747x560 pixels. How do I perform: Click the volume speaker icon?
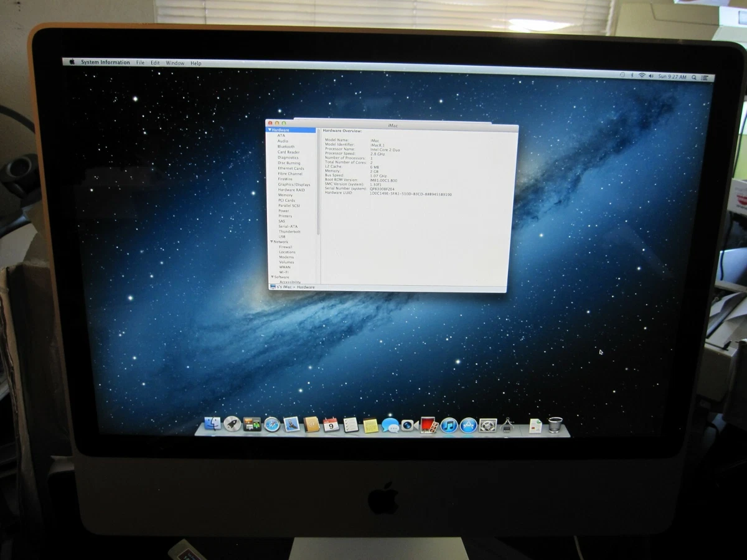click(652, 77)
